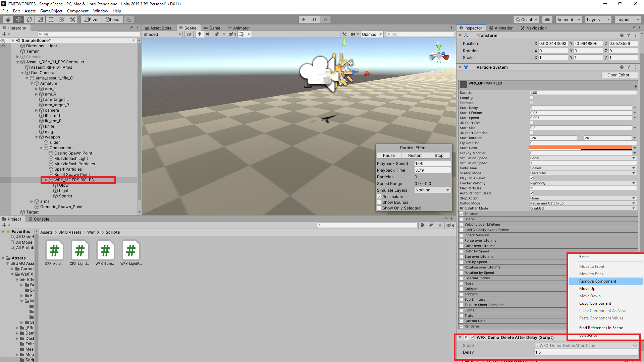
Task: Choose Remove Component from the context menu
Action: pos(597,281)
